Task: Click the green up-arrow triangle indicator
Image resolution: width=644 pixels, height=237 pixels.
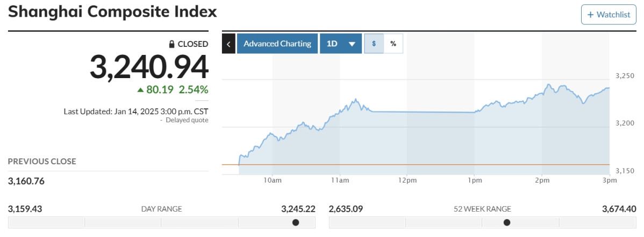Action: [140, 90]
